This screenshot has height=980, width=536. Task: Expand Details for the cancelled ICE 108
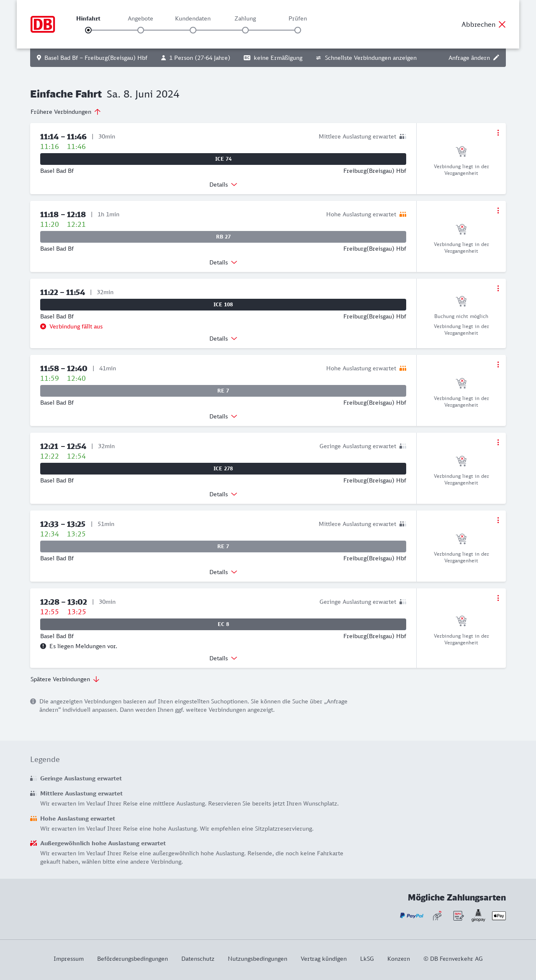click(x=223, y=339)
